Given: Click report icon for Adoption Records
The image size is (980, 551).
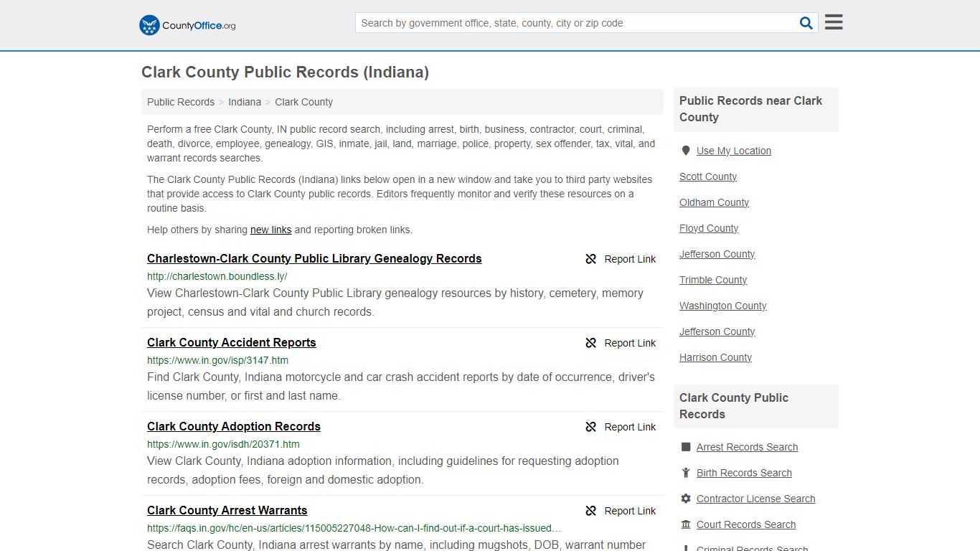Looking at the screenshot, I should [590, 427].
